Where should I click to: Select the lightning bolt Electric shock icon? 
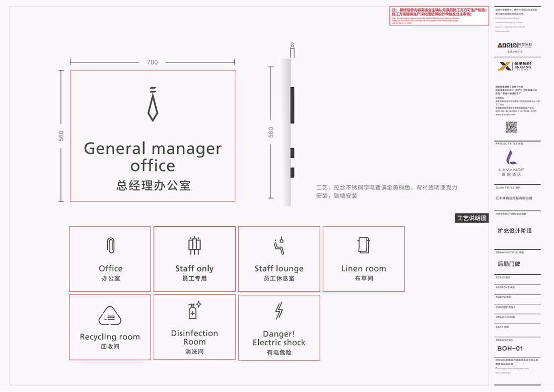click(279, 311)
